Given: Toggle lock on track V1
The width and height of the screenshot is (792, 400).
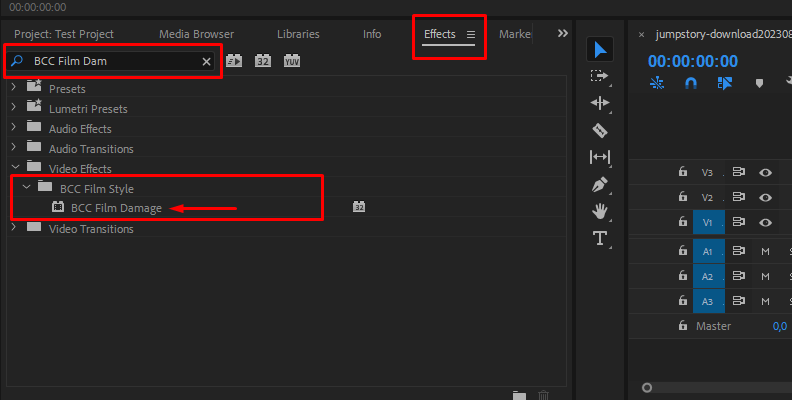Looking at the screenshot, I should [x=683, y=221].
